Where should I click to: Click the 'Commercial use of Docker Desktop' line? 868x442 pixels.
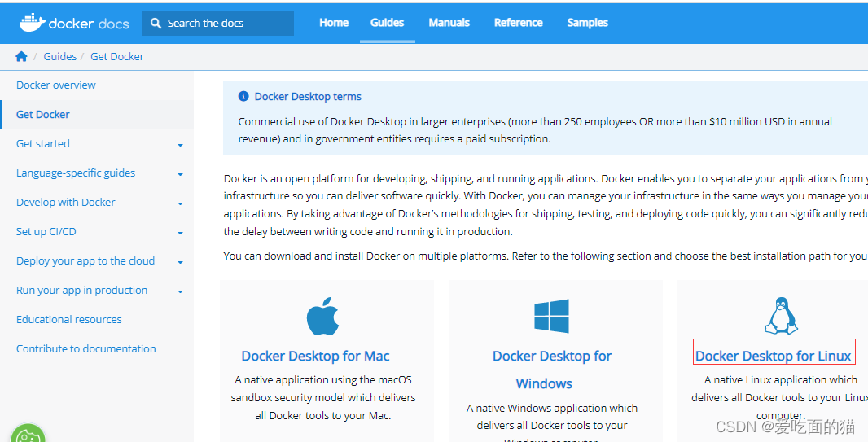[535, 122]
